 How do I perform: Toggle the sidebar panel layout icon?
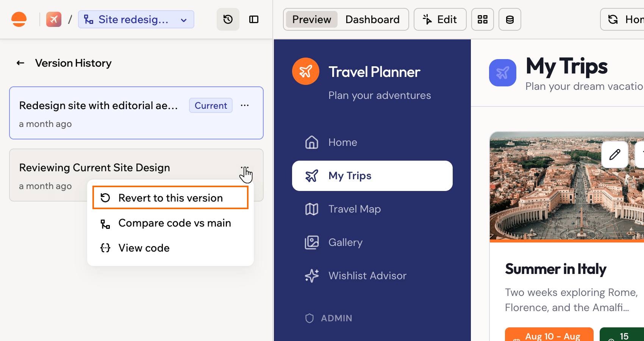[x=254, y=19]
